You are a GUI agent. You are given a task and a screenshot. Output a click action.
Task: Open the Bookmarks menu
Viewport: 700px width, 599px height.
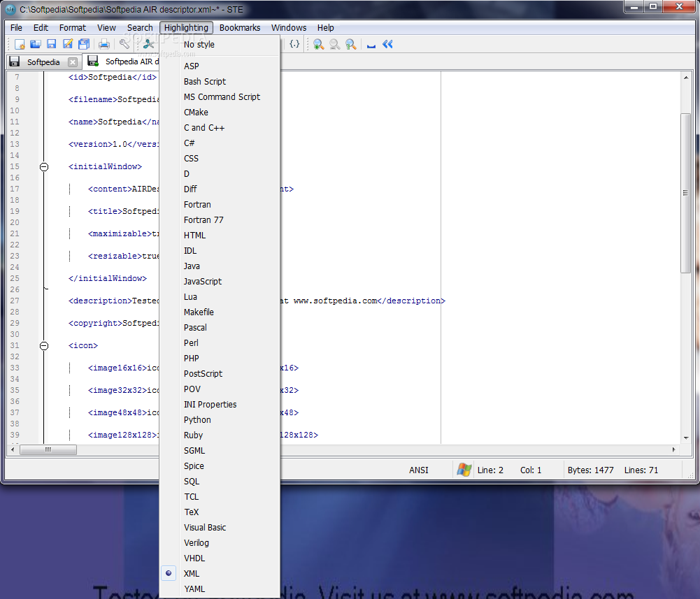[240, 28]
